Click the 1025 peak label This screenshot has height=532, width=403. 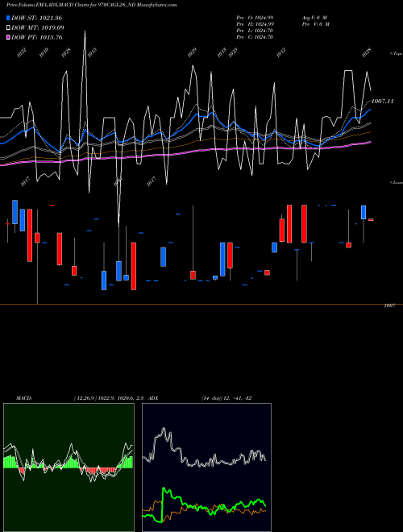tap(233, 52)
